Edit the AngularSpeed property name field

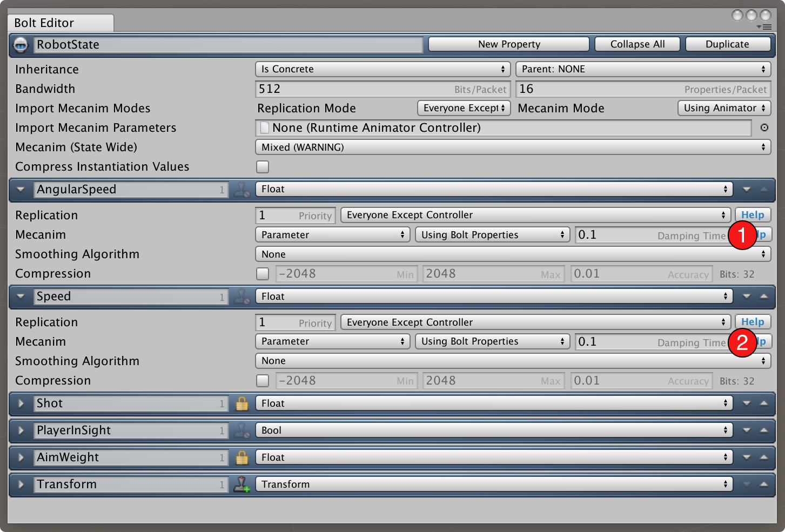tap(131, 190)
